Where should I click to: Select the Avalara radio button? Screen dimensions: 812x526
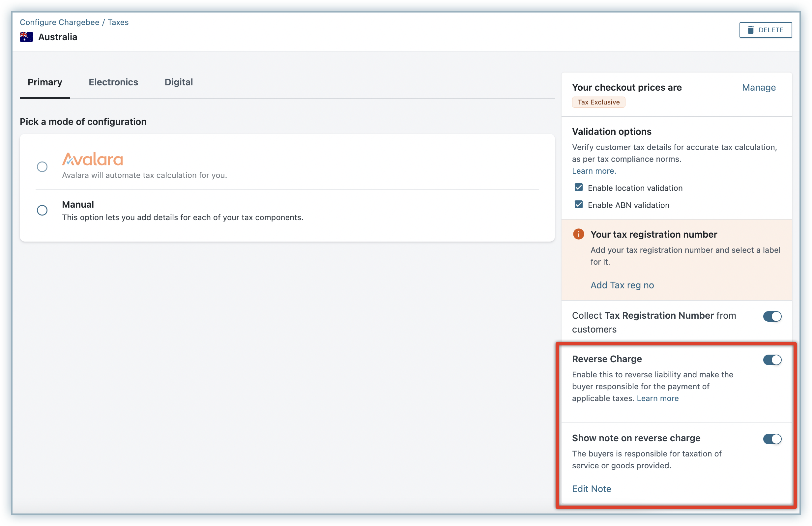click(42, 167)
